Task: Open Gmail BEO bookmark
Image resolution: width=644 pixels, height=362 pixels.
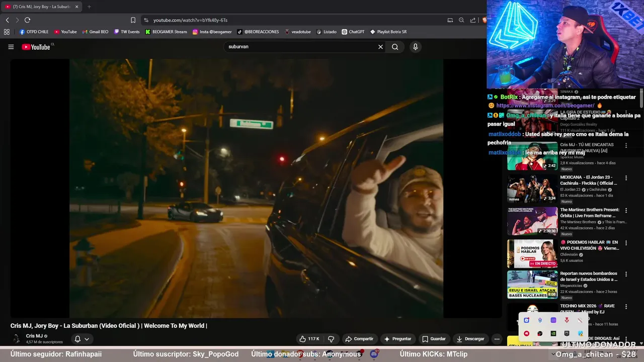Action: point(95,32)
